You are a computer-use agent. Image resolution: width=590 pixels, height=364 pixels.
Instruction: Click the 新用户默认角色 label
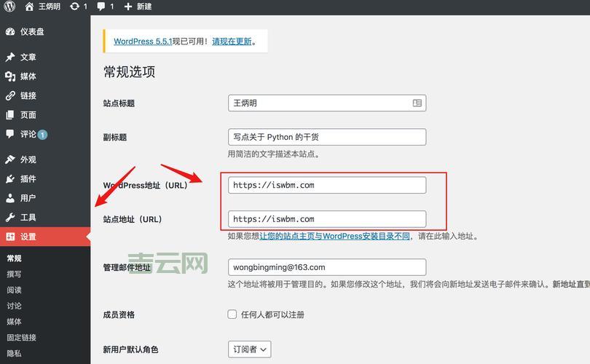pos(130,349)
